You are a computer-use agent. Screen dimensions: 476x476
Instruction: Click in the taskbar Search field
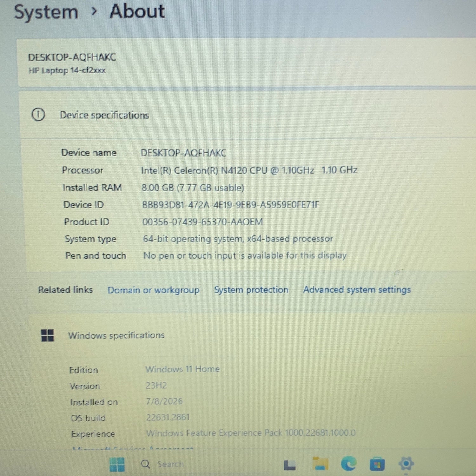tap(170, 464)
